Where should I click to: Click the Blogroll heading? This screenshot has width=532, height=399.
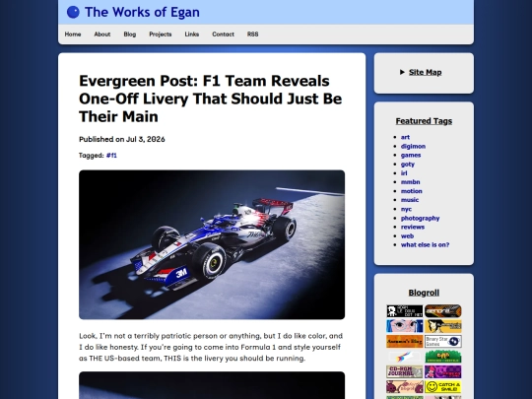[424, 293]
